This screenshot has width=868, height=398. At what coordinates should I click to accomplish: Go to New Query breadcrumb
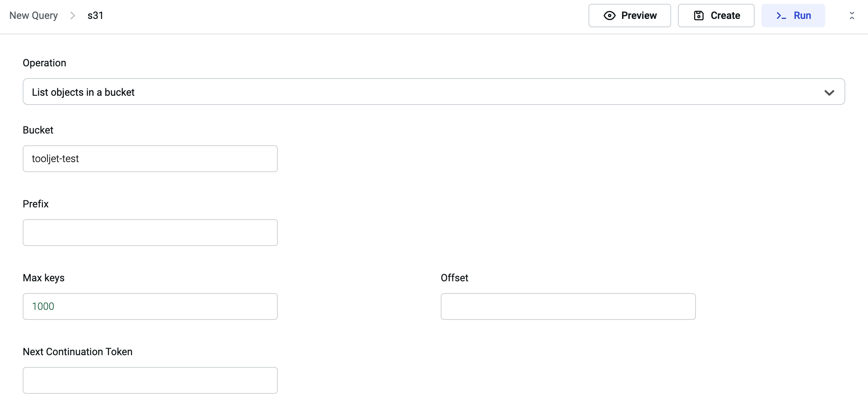click(x=34, y=16)
